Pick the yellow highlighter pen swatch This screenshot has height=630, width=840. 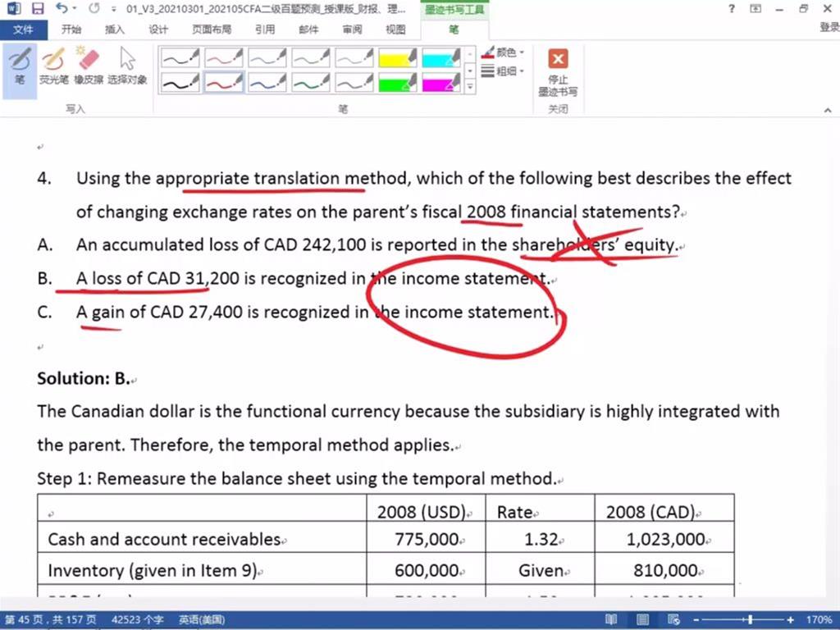(x=398, y=57)
